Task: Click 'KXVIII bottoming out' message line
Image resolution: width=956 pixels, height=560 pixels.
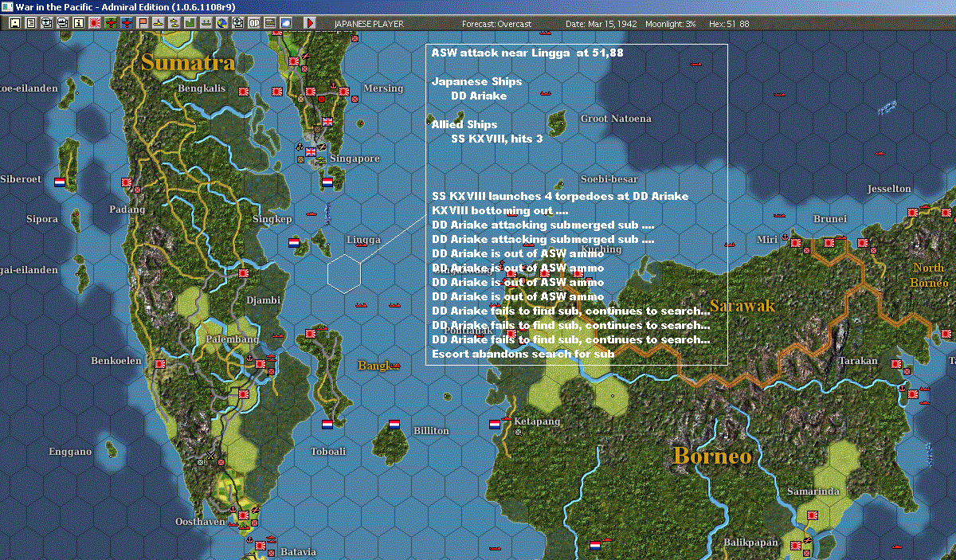Action: [x=500, y=210]
